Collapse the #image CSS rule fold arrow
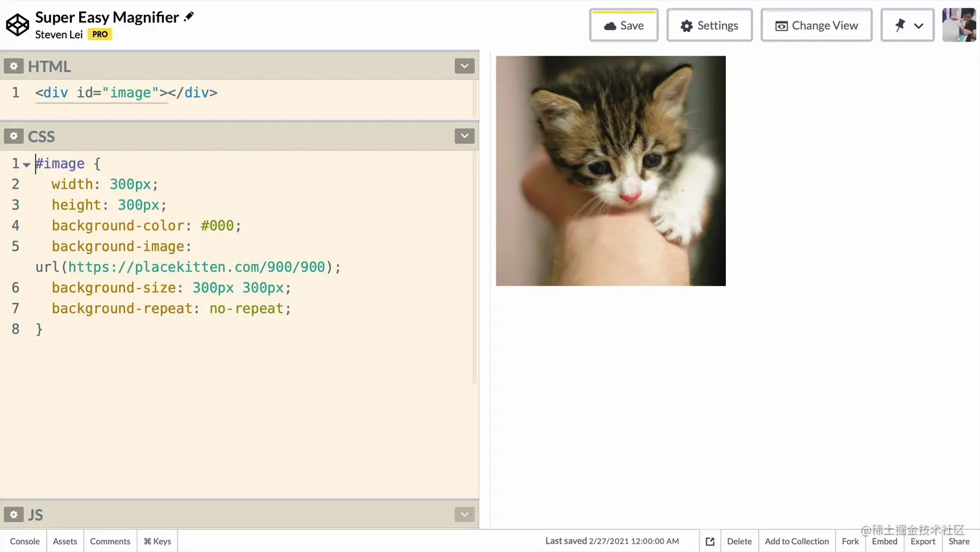This screenshot has height=552, width=980. [x=27, y=164]
